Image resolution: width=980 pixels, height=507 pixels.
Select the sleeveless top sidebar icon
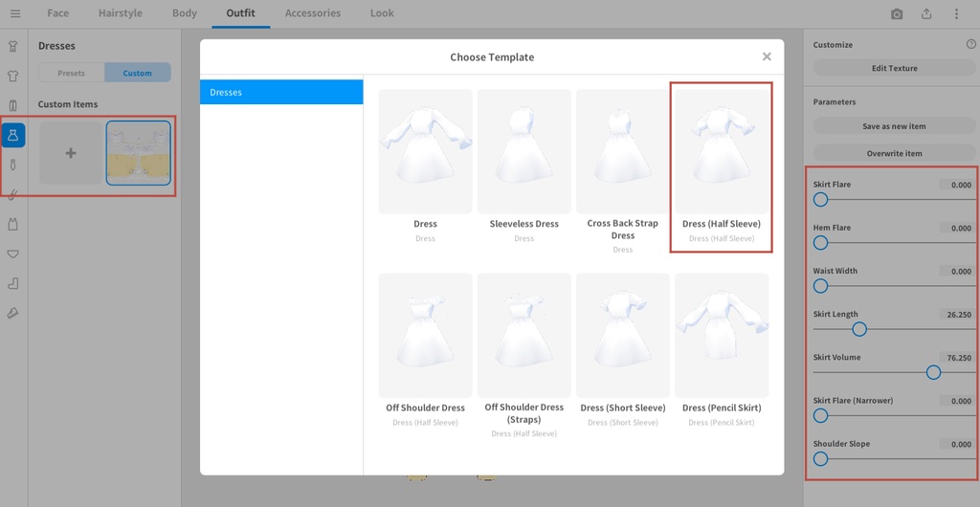click(x=13, y=224)
